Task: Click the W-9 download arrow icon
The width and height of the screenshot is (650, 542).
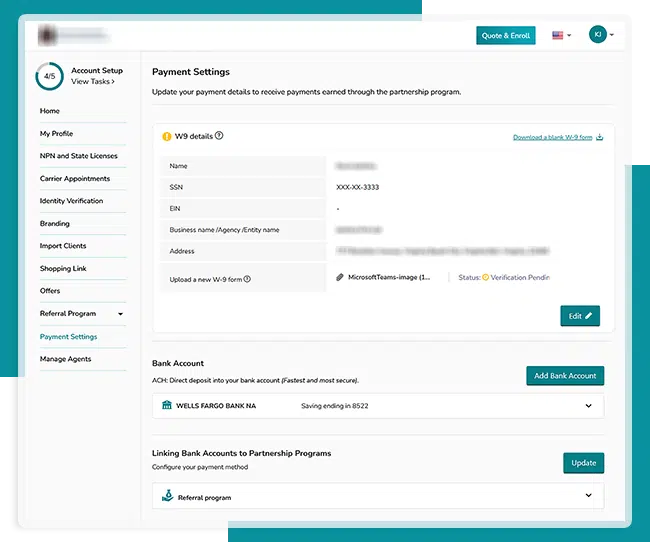Action: 599,137
